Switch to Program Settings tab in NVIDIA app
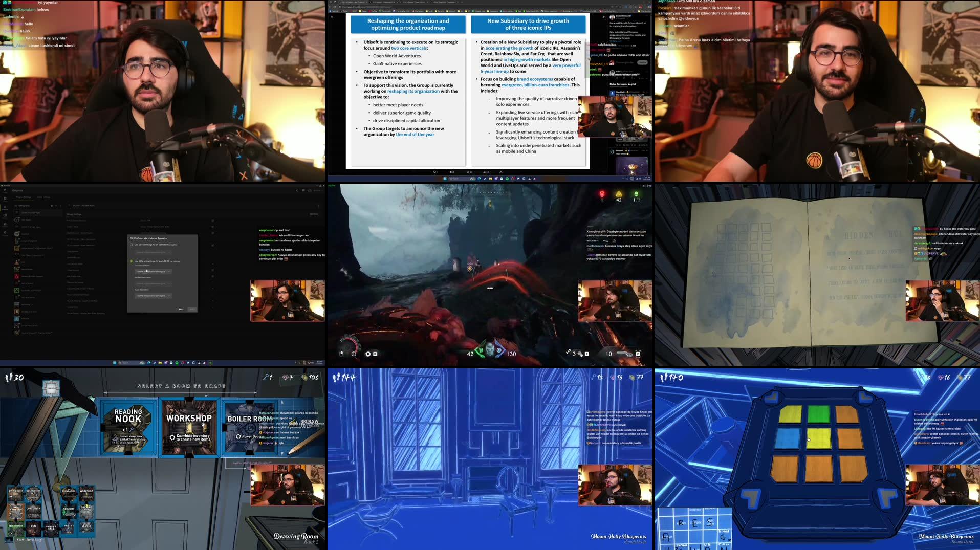This screenshot has height=550, width=980. click(24, 197)
